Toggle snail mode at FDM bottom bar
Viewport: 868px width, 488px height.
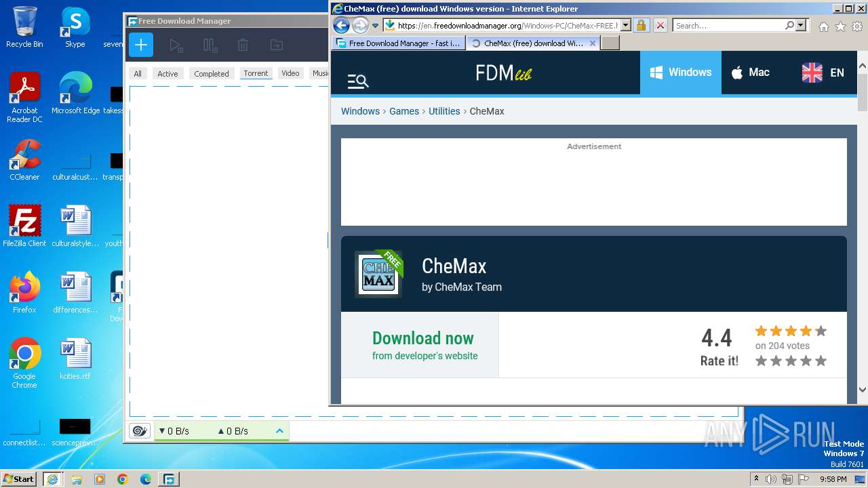pyautogui.click(x=140, y=431)
